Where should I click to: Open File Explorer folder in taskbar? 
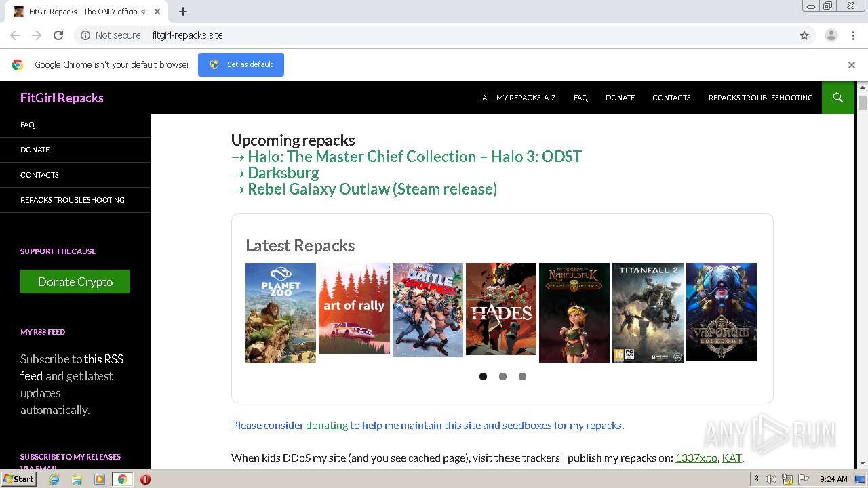coord(77,479)
